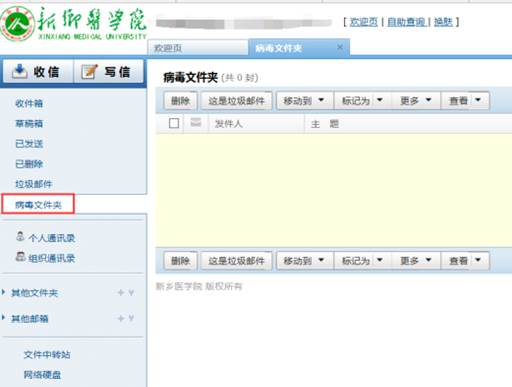Open the 已删除 deleted folder
Image resolution: width=512 pixels, height=387 pixels.
[x=29, y=164]
